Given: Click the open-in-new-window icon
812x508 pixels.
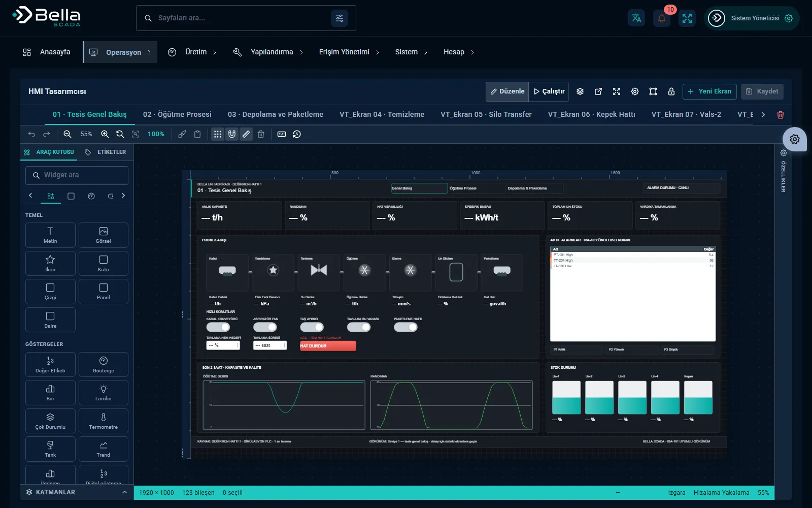Looking at the screenshot, I should point(598,91).
